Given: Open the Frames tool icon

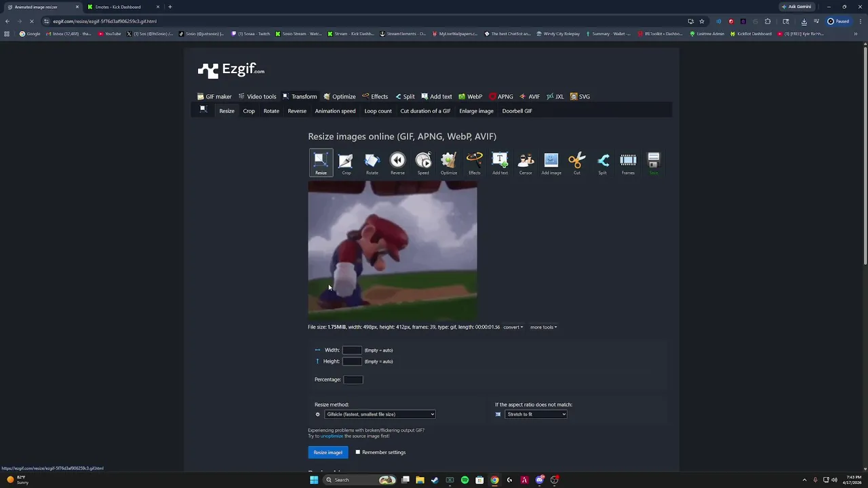Looking at the screenshot, I should (628, 163).
